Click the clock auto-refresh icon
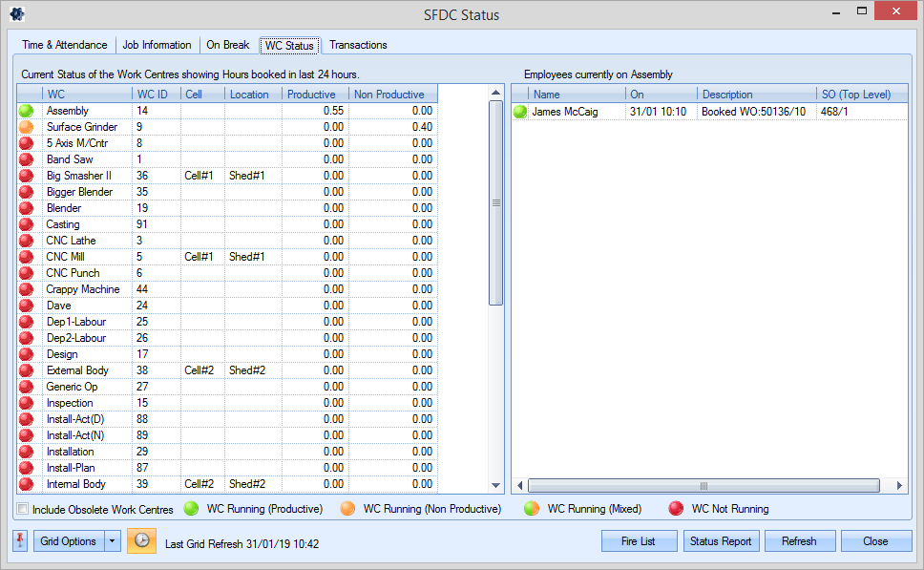This screenshot has height=570, width=924. pyautogui.click(x=141, y=540)
